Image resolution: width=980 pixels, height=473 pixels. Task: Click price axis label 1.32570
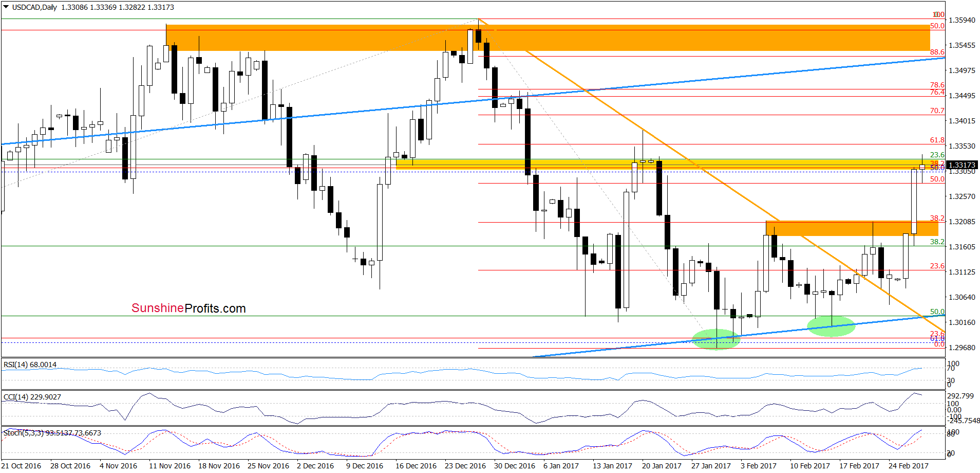[x=962, y=196]
